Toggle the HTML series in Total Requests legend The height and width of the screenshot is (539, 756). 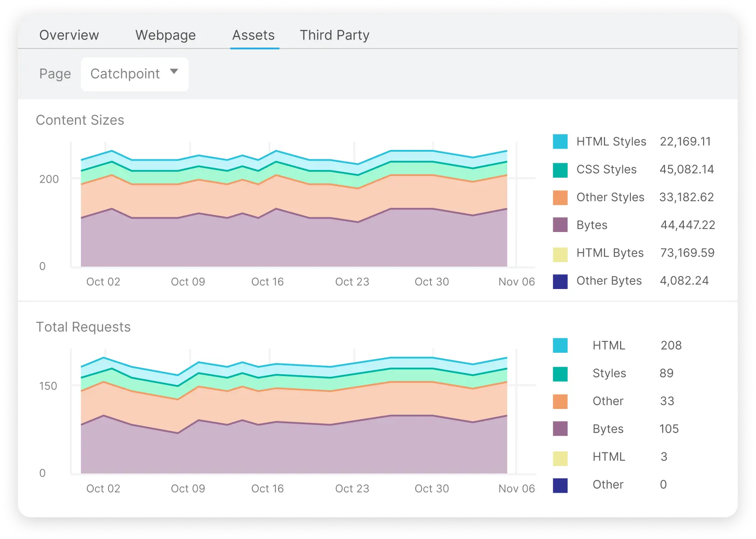pos(560,345)
